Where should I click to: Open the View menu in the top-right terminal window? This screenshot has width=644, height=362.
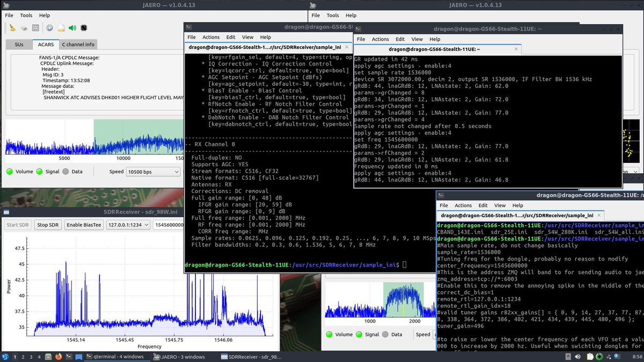417,39
